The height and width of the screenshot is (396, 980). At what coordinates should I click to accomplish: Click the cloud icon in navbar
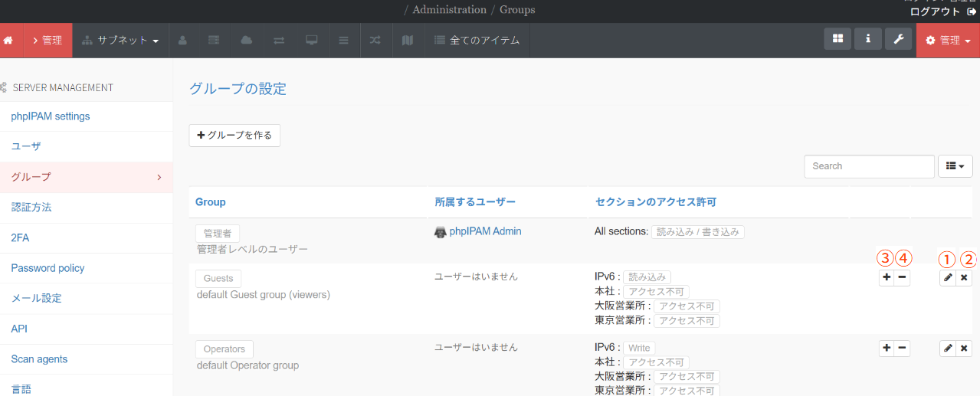coord(247,40)
